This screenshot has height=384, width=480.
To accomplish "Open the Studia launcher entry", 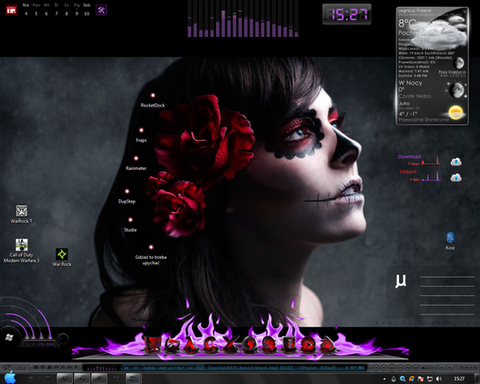I will [x=130, y=225].
